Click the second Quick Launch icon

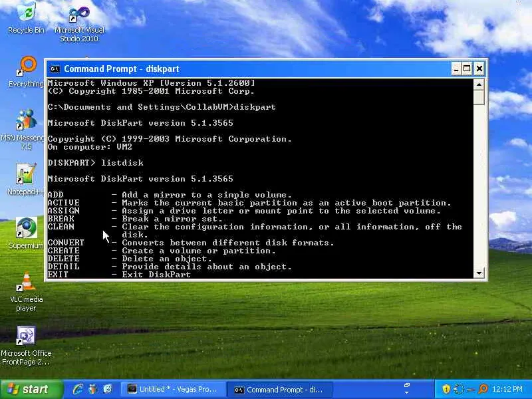coord(93,389)
